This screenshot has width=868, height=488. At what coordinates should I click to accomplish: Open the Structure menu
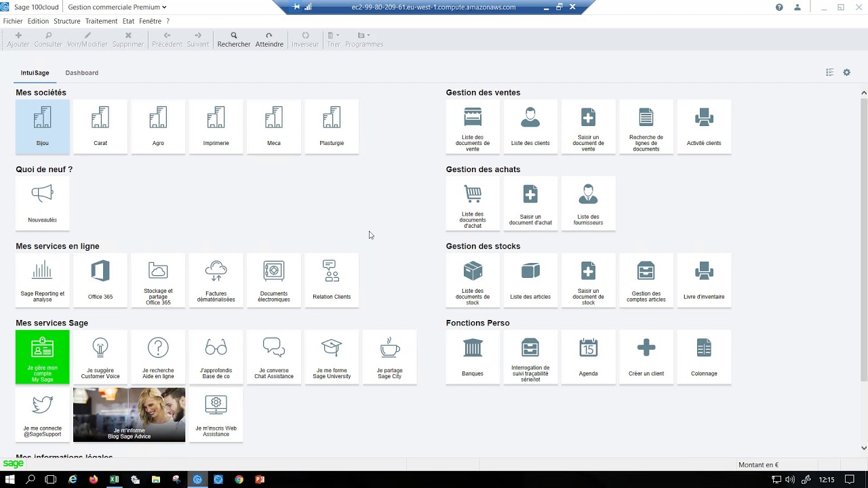(67, 21)
